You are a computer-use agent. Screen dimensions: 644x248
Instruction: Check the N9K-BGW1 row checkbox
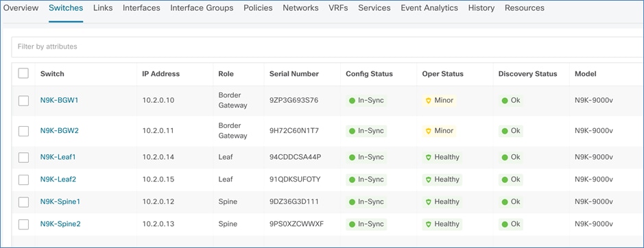pos(23,101)
